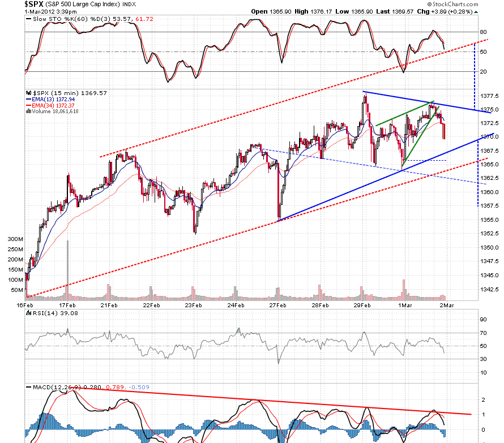Click the 16Feb date label
This screenshot has width=504, height=443.
click(x=25, y=305)
